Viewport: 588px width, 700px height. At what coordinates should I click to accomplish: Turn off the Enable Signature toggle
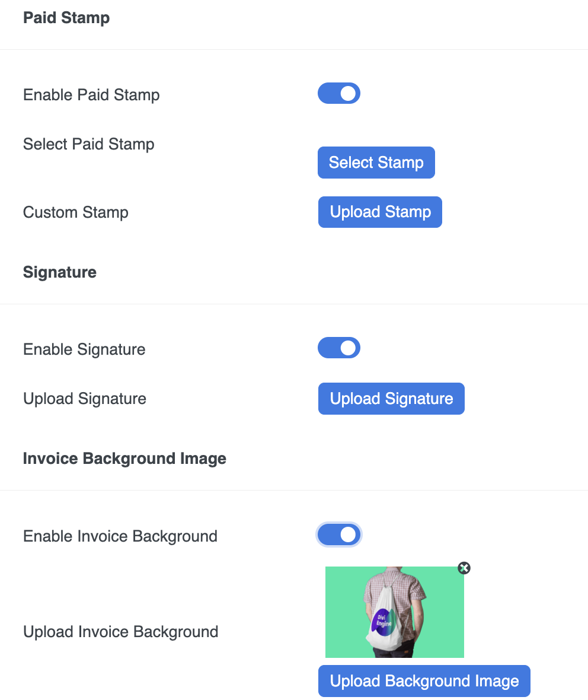[x=339, y=348]
